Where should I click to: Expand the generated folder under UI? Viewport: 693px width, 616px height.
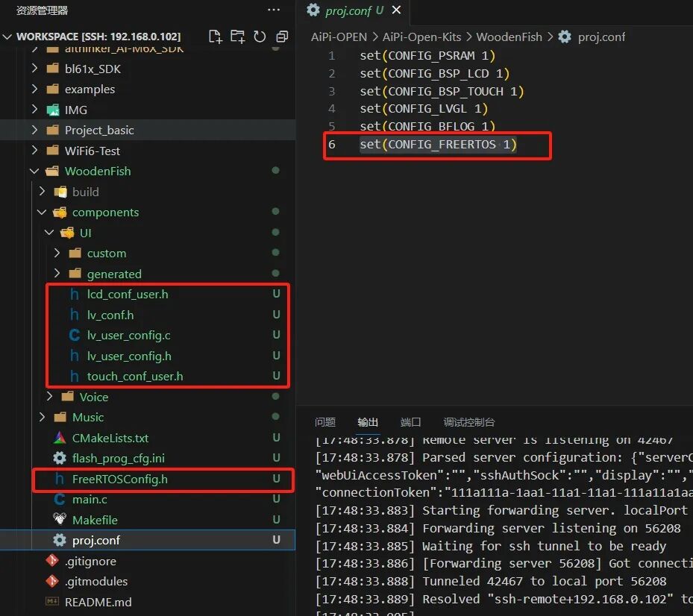pos(57,274)
